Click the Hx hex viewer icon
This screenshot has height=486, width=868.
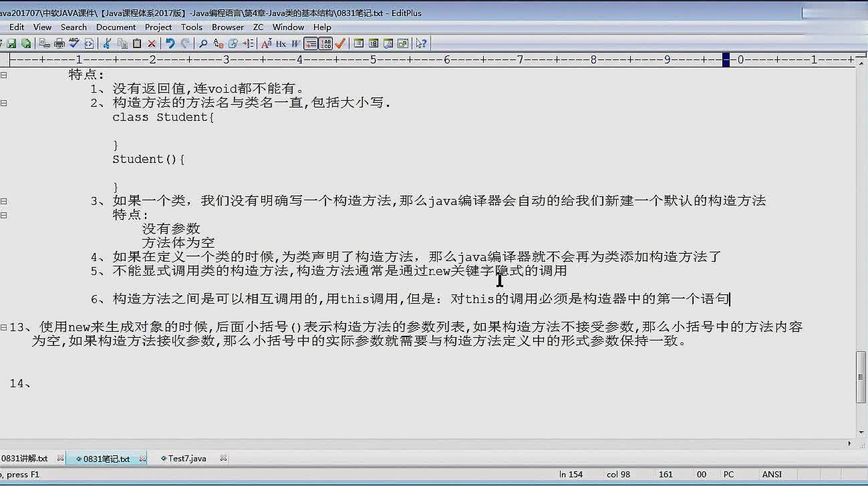(281, 43)
